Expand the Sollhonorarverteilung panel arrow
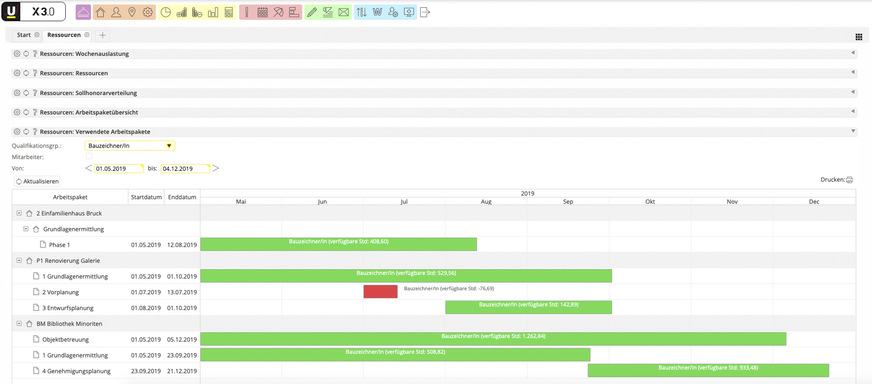872x384 pixels. [853, 92]
